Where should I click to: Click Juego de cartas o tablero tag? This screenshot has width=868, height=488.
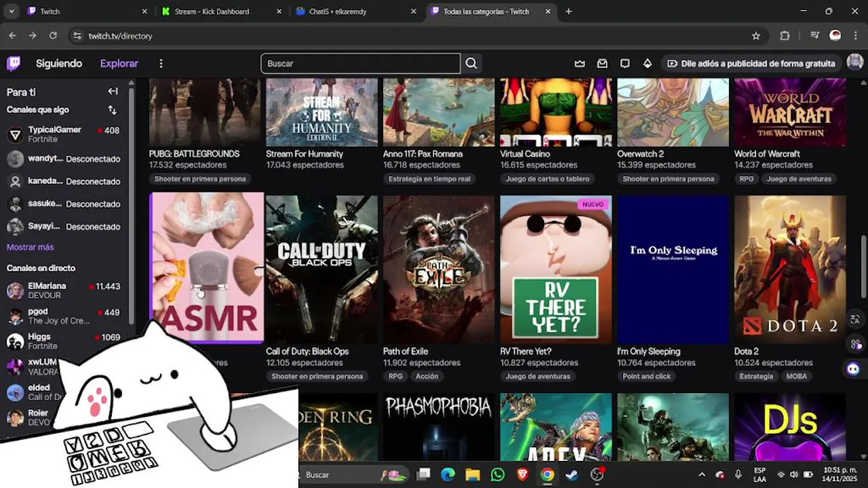(x=547, y=179)
